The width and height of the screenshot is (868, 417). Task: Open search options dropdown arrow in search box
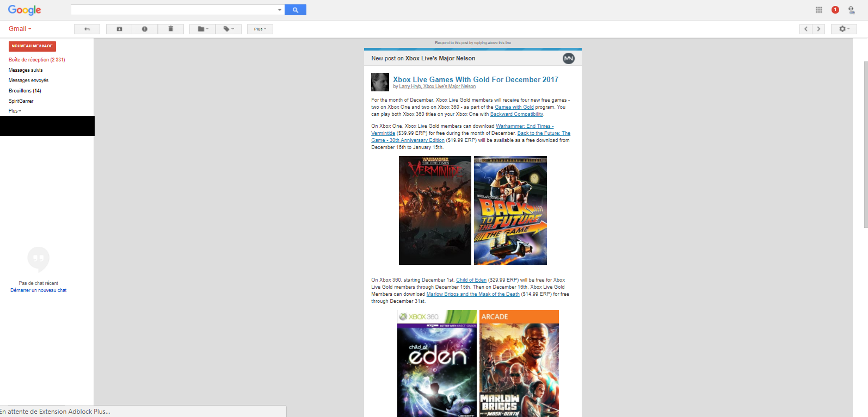[280, 10]
